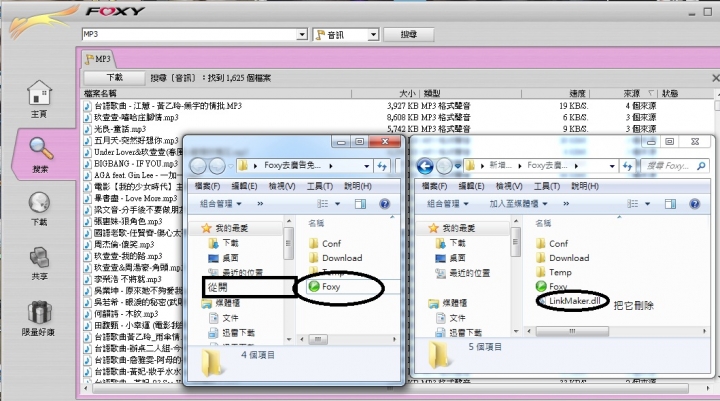Expand Organize dropdown in left Explorer window

tap(221, 203)
